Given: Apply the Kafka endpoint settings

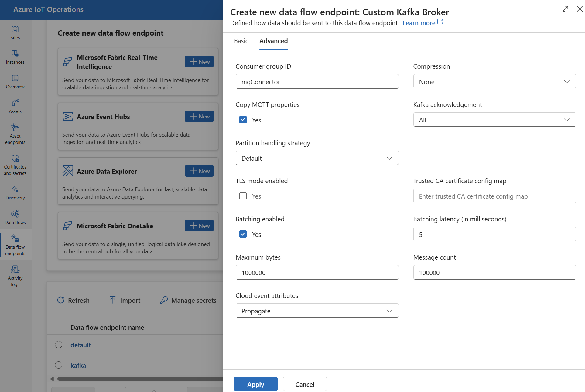Looking at the screenshot, I should pos(255,384).
